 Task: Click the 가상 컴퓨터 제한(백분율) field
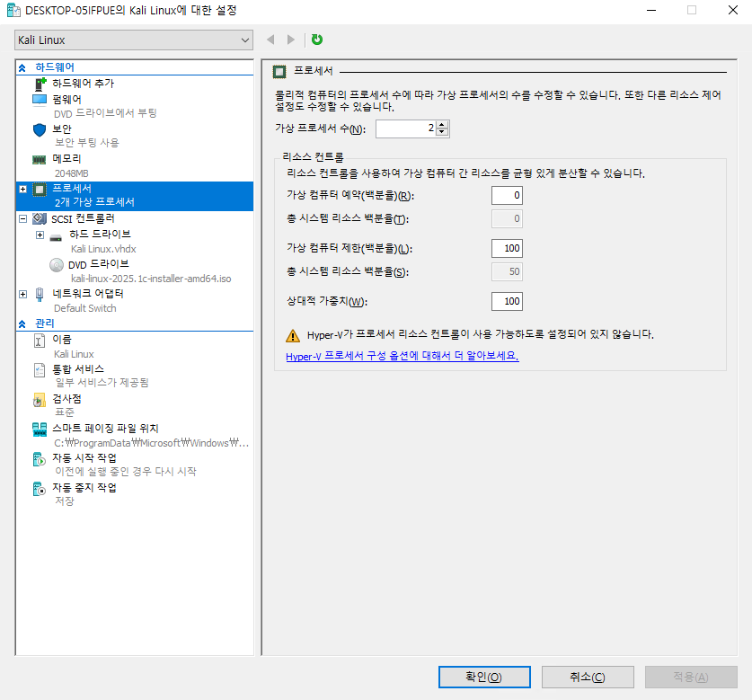(507, 248)
